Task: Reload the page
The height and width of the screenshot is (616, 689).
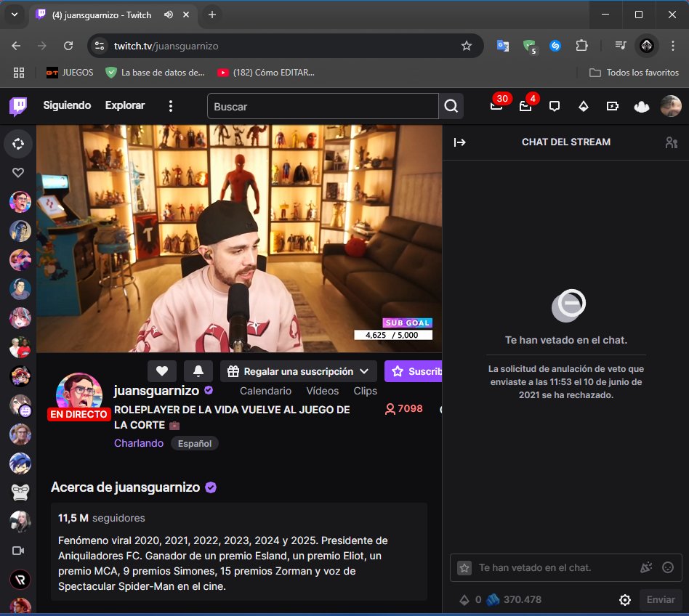Action: coord(68,46)
